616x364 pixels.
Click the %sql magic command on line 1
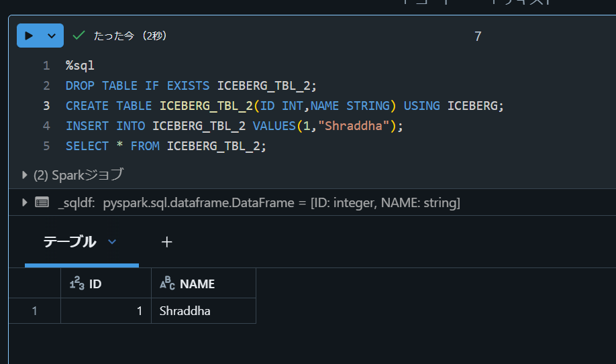pyautogui.click(x=80, y=66)
